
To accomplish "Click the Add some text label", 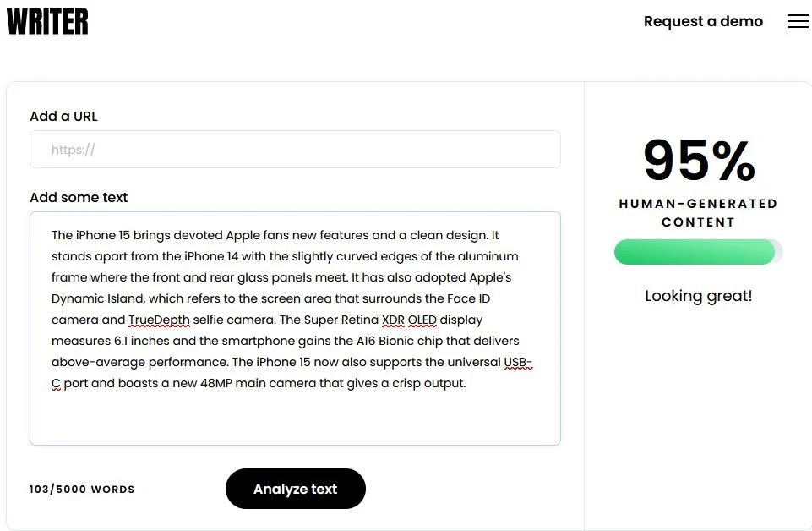I will [x=79, y=198].
